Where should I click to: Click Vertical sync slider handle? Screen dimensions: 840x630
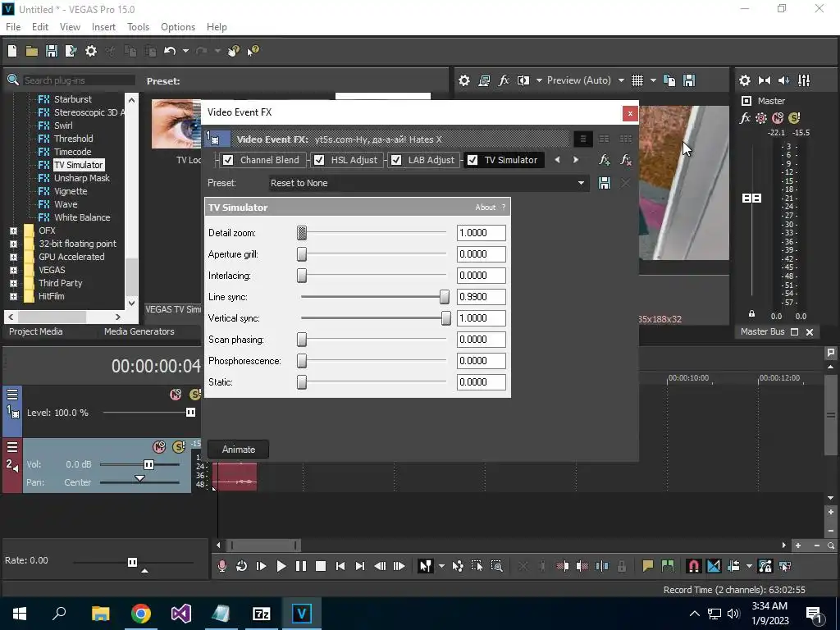(445, 317)
